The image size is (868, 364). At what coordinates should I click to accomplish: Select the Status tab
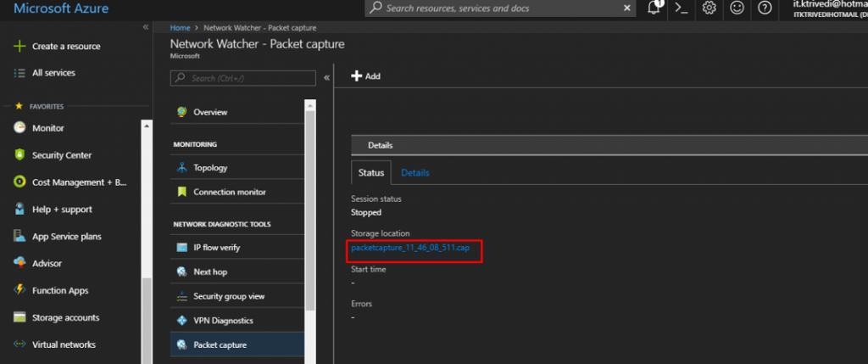coord(370,172)
